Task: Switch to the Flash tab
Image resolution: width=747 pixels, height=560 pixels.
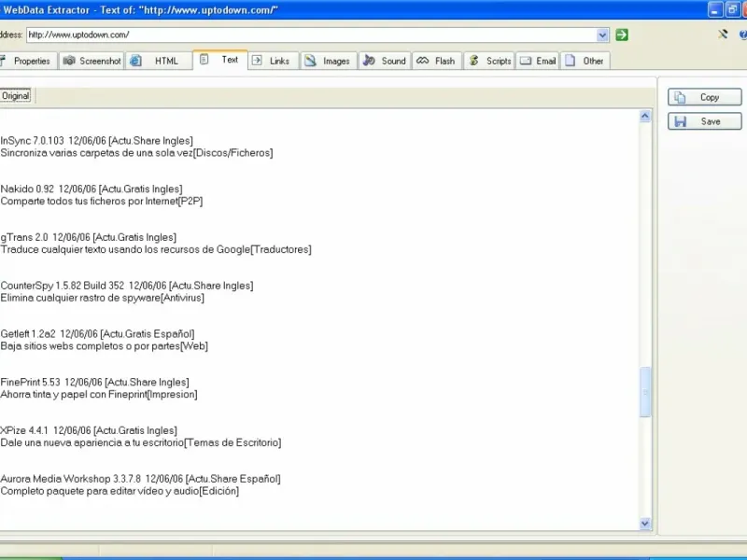Action: [437, 61]
